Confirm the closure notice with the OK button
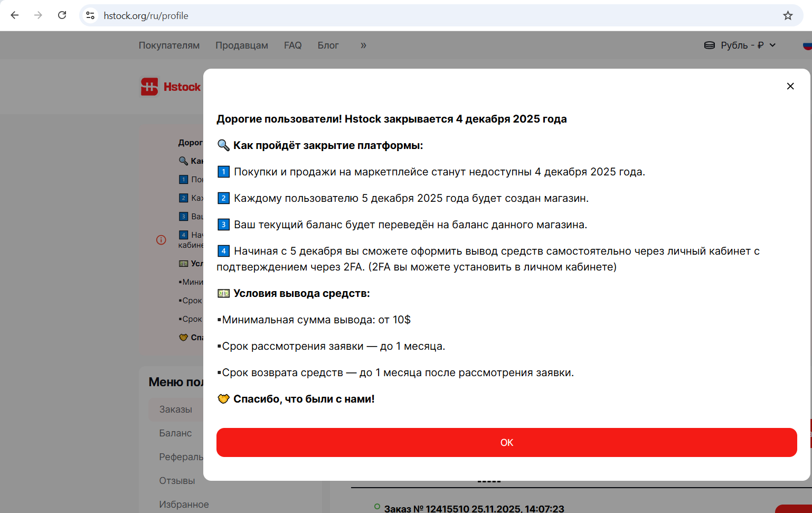The image size is (812, 513). tap(506, 442)
